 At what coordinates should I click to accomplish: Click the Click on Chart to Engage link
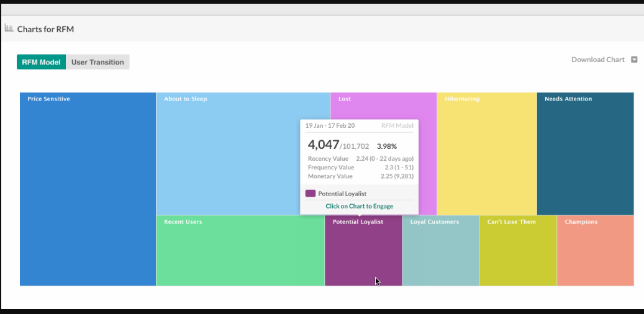pos(359,206)
